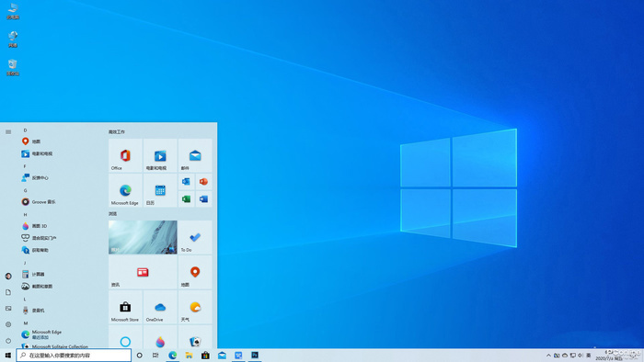
Task: Open Microsoft Store from the taskbar
Action: coord(205,355)
